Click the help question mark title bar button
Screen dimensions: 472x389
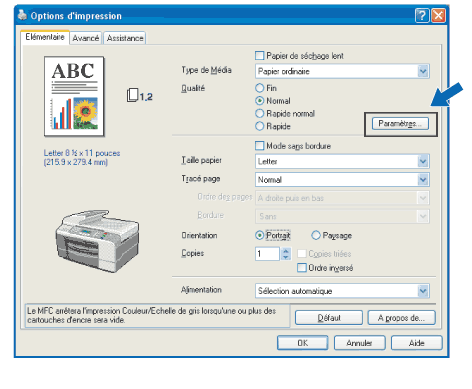[422, 15]
